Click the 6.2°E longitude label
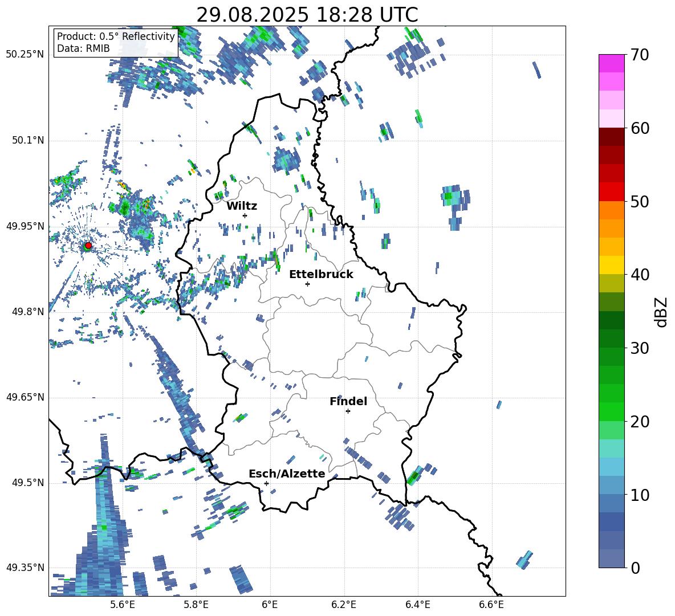 tap(344, 605)
